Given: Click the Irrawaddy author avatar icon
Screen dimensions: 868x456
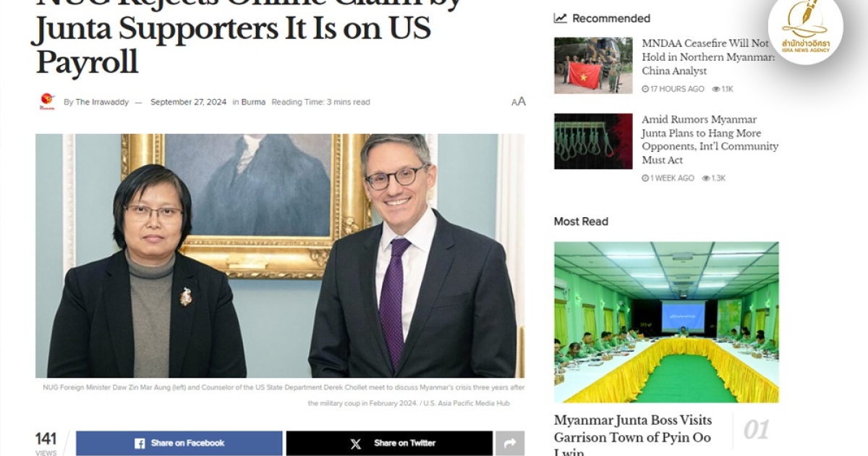Looking at the screenshot, I should pos(47,102).
